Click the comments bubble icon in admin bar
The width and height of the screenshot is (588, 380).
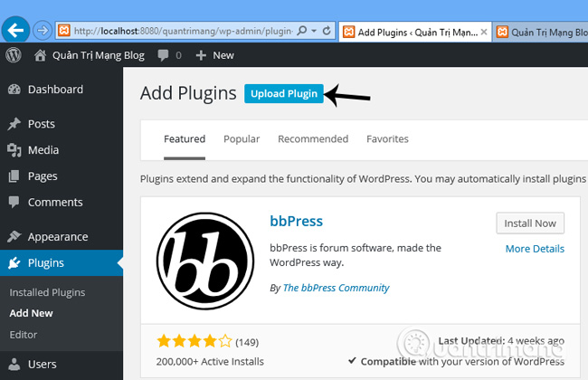coord(163,55)
